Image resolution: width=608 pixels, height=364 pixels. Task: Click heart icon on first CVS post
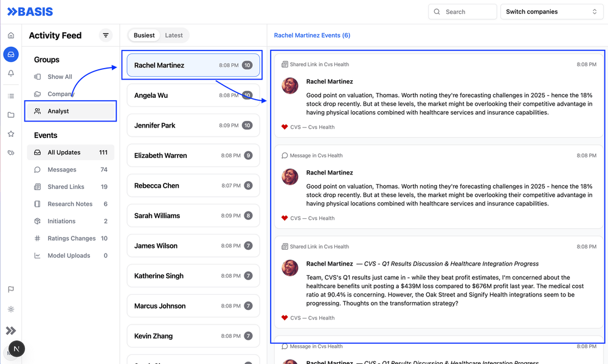(x=285, y=127)
